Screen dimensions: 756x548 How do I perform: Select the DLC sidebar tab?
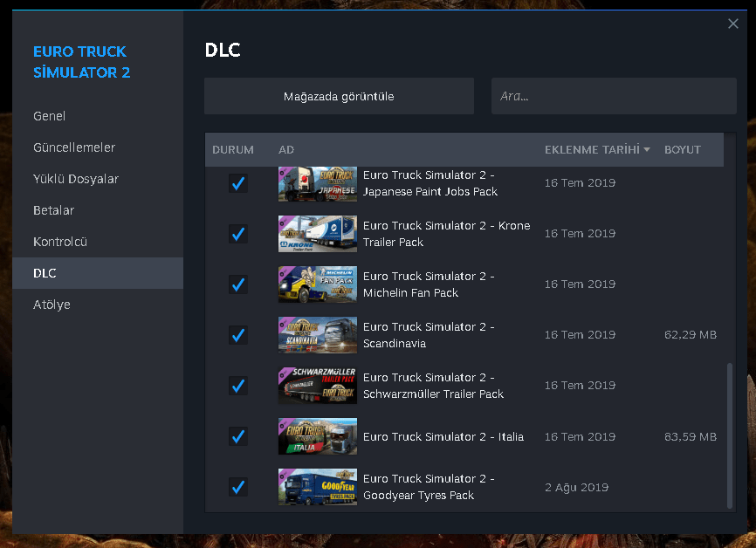(98, 273)
